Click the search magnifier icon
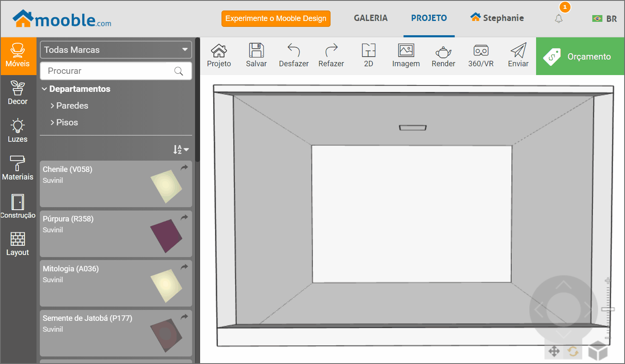The image size is (625, 364). pyautogui.click(x=179, y=71)
